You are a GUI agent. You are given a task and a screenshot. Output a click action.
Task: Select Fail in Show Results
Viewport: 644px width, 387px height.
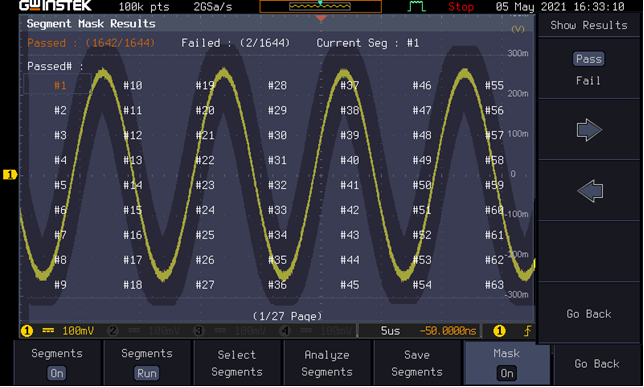click(x=588, y=81)
